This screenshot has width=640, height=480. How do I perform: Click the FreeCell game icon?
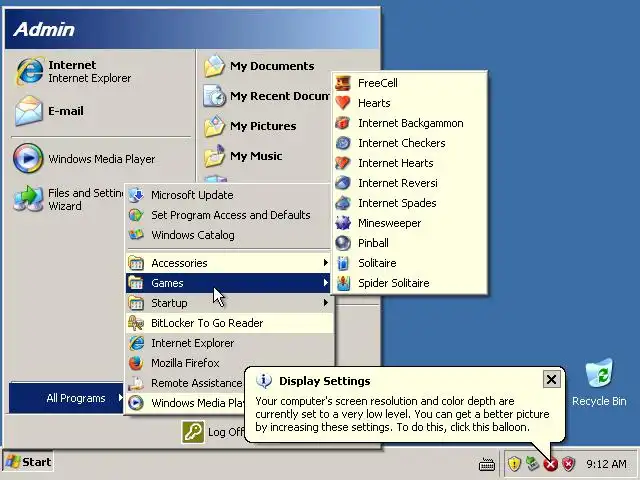[x=343, y=83]
